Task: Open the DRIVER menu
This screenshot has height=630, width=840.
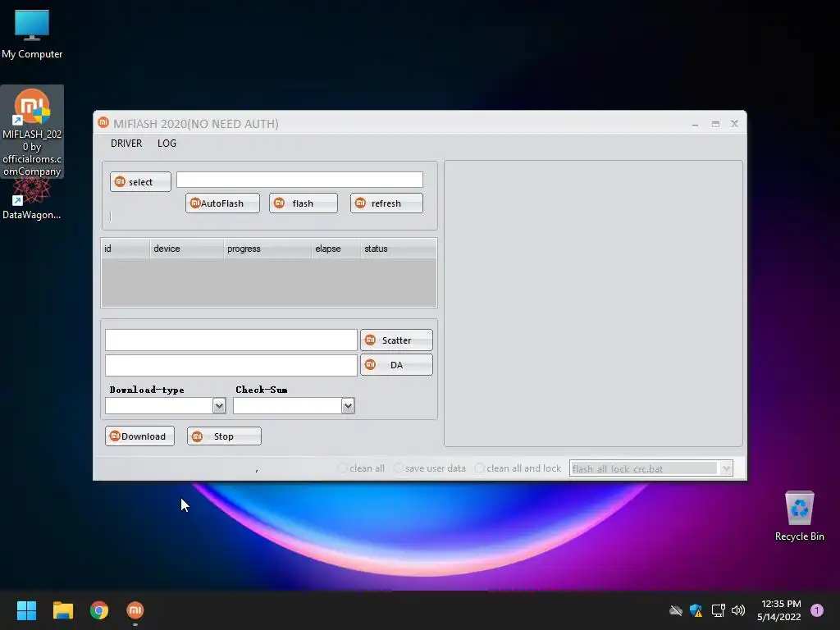Action: (126, 143)
